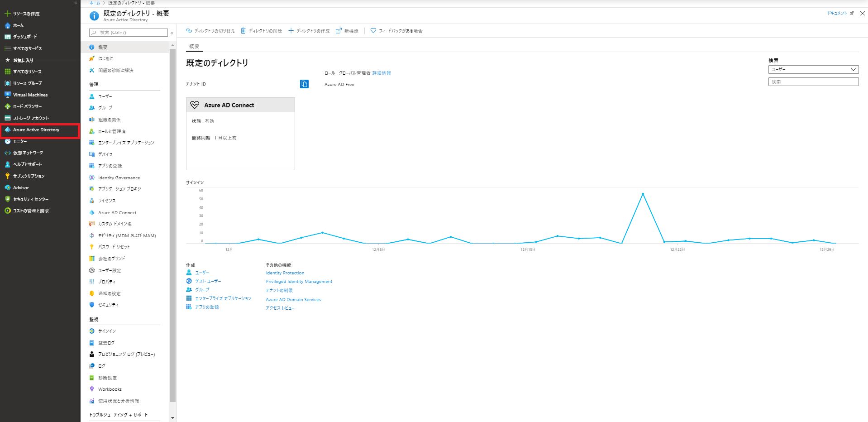Click the ディレクトリの切り替え toolbar icon

point(189,31)
